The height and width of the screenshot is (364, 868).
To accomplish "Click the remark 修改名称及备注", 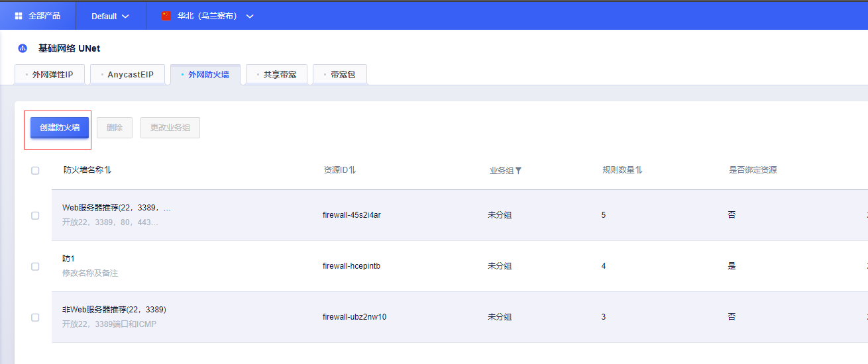I will (90, 273).
